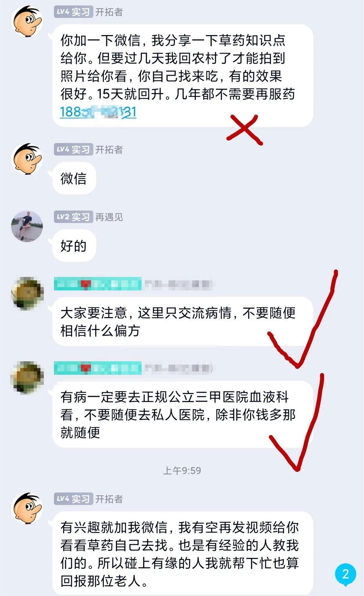The height and width of the screenshot is (596, 364).
Task: Open cartoon avatar beside the first 草药 message
Action: [x=27, y=21]
